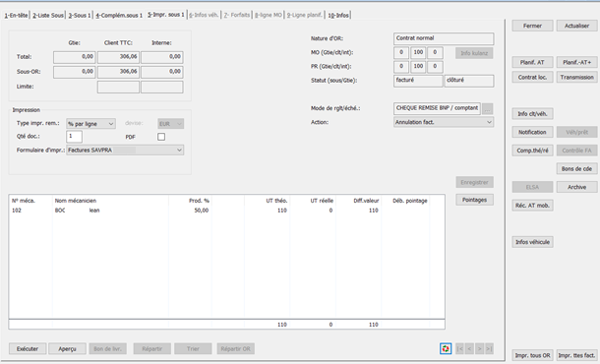Click the Client TTC Limite field

coord(118,87)
